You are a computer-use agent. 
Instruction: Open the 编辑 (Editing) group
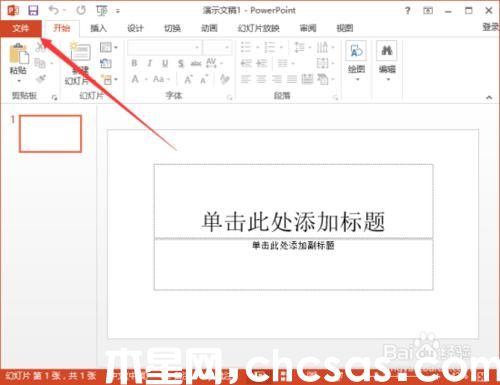(387, 61)
